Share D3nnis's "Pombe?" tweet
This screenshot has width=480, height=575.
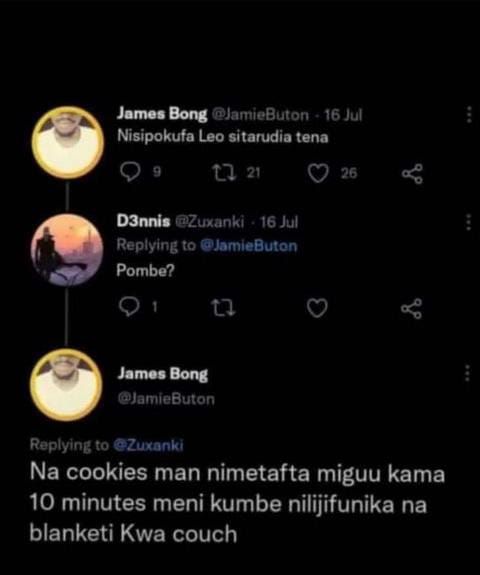tap(411, 308)
